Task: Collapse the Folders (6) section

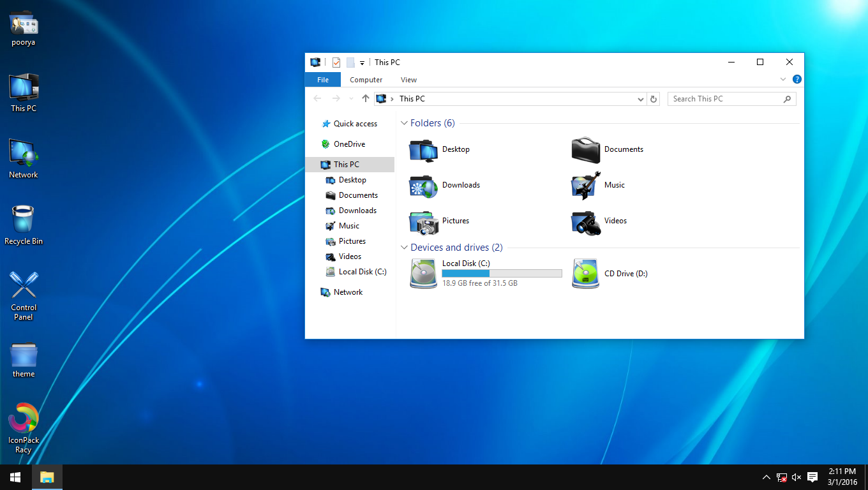Action: (x=404, y=122)
